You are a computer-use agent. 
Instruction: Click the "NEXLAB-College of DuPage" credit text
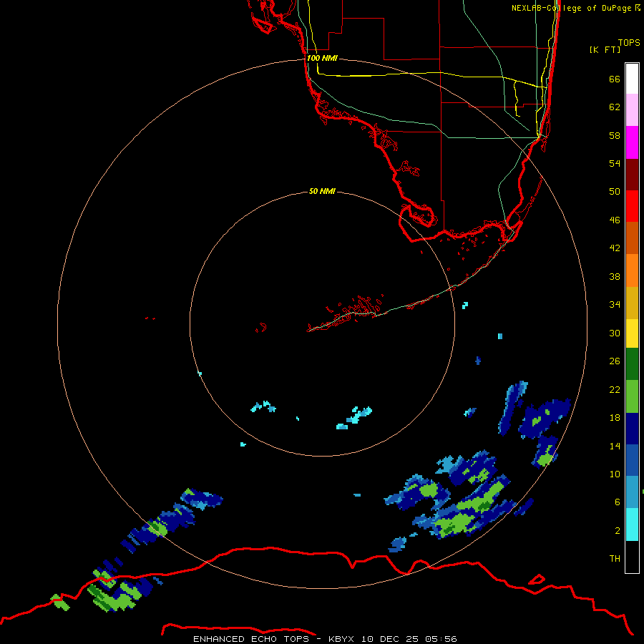point(571,8)
